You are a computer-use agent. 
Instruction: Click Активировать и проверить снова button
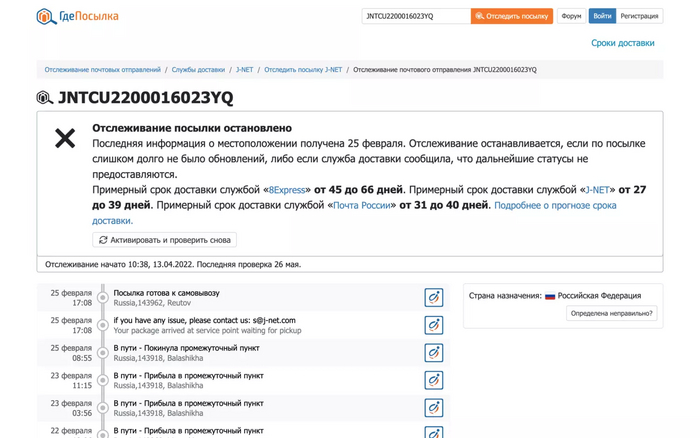(165, 240)
